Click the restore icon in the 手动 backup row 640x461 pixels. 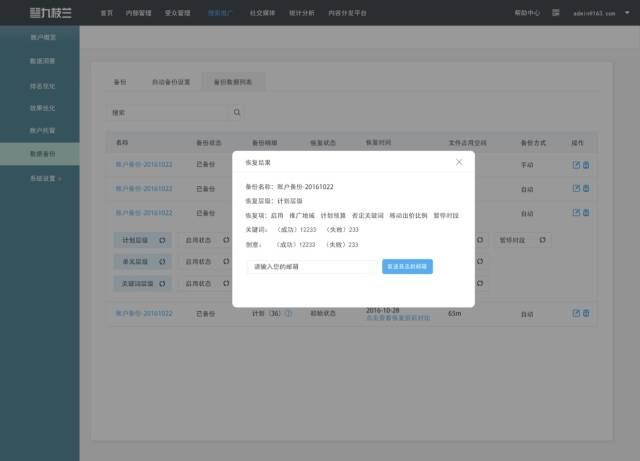pyautogui.click(x=576, y=165)
